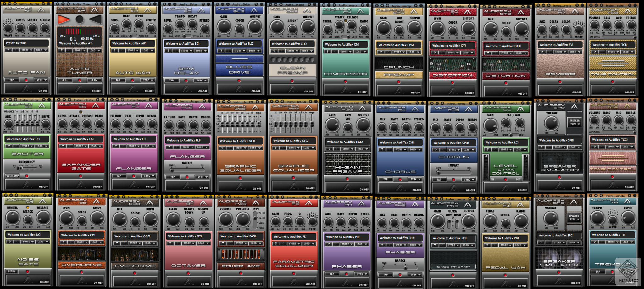The image size is (644, 289).
Task: Click the round center indicator in Auto Tuner
Action: tap(80, 19)
